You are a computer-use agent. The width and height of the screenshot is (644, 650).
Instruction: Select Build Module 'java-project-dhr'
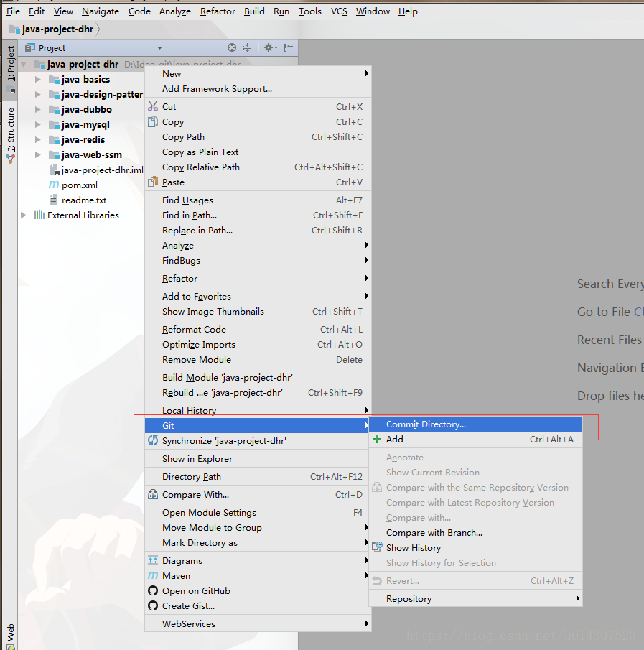point(258,377)
